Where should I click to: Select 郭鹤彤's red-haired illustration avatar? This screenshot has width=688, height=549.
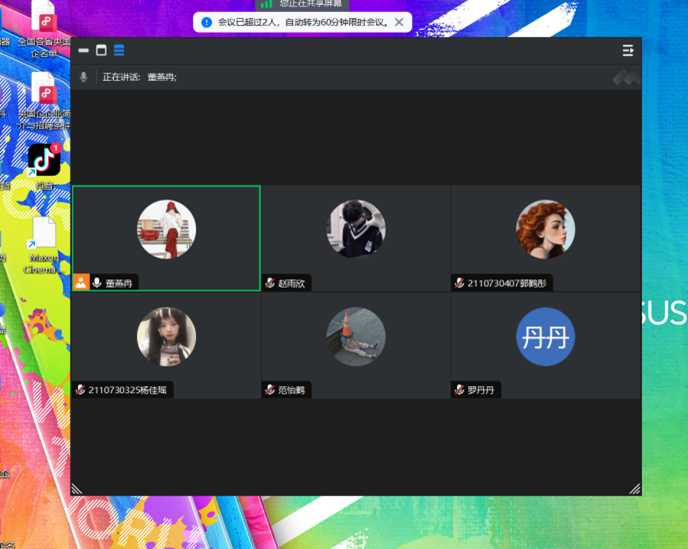pos(545,230)
